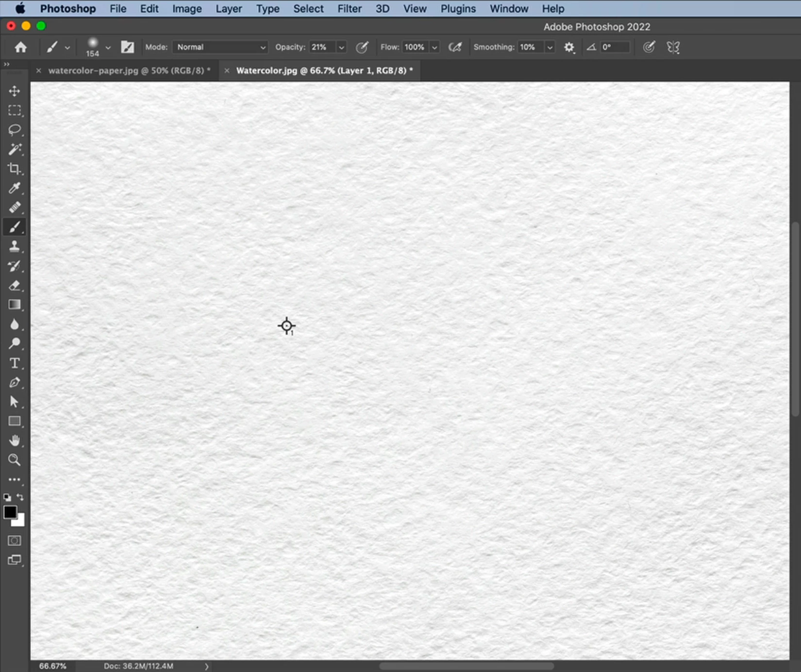
Task: Open the Smoothing slider dropdown
Action: click(x=550, y=47)
